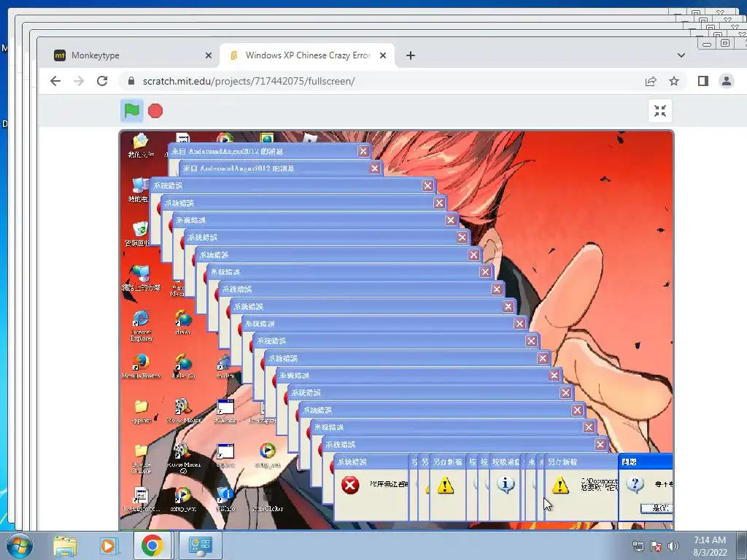Click the setup_wm desktop icon in bottom row
The height and width of the screenshot is (560, 747).
[183, 499]
